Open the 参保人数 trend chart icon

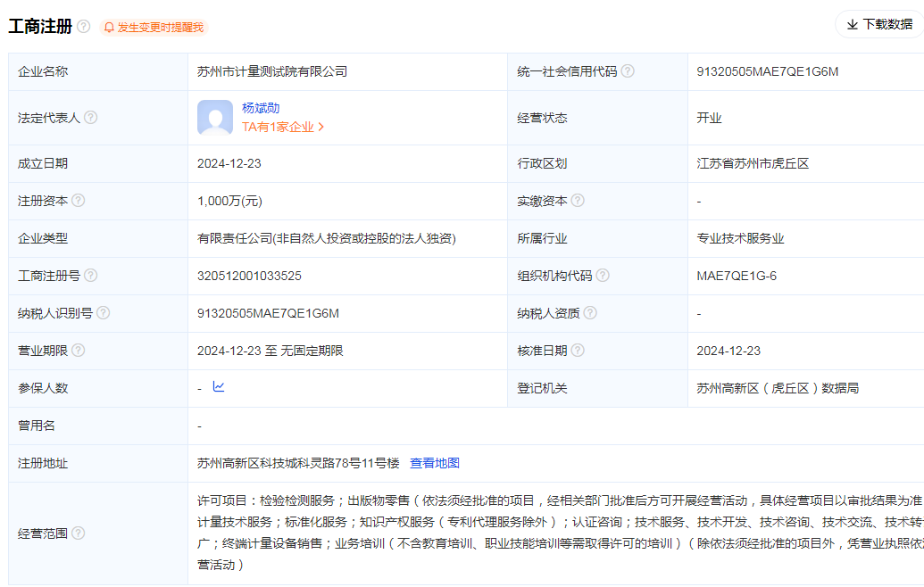point(219,387)
